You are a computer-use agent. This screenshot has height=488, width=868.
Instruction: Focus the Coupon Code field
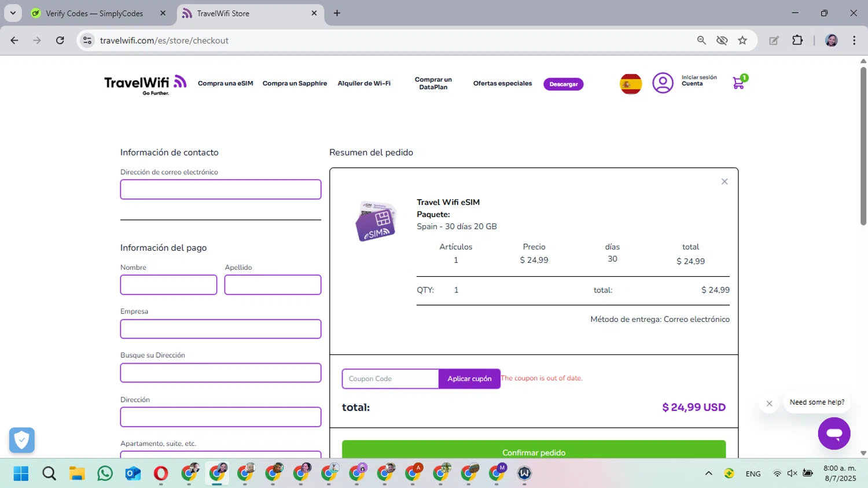(391, 379)
